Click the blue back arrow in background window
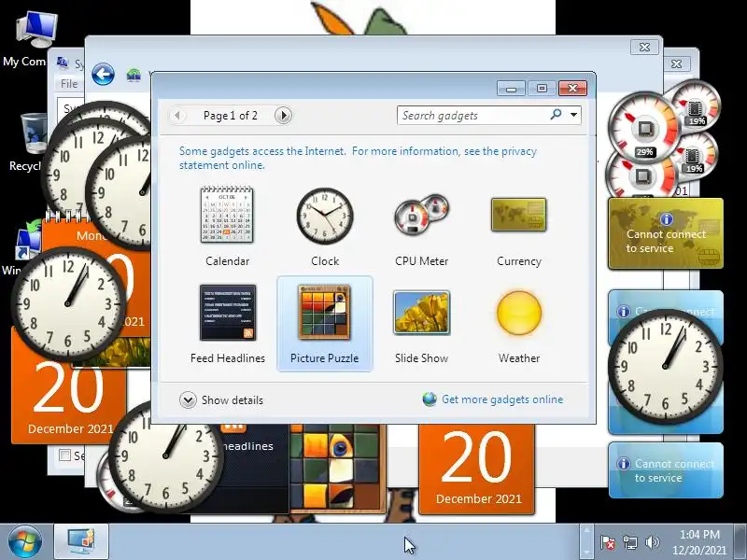This screenshot has height=560, width=747. (103, 75)
